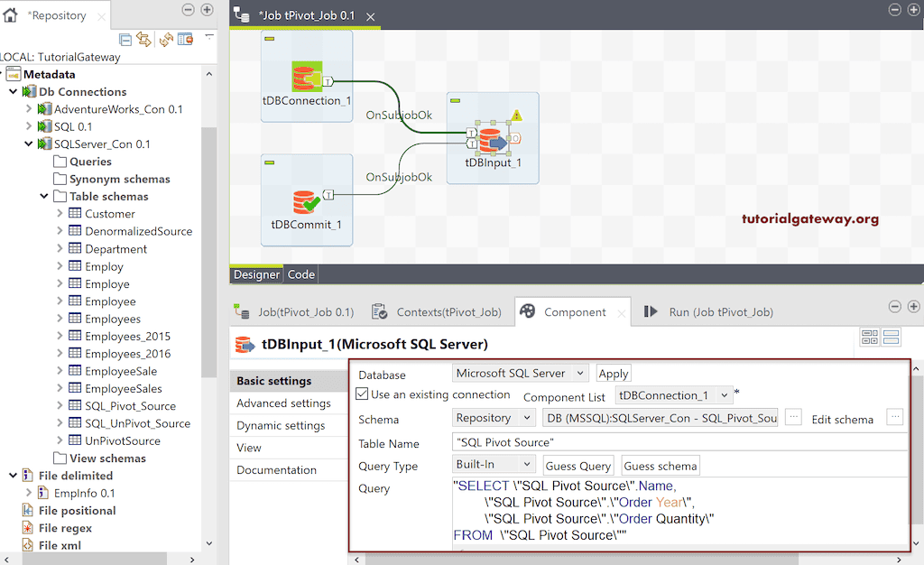Select the tDBCommit_1 component on canvas
Image resolution: width=924 pixels, height=565 pixels.
307,204
